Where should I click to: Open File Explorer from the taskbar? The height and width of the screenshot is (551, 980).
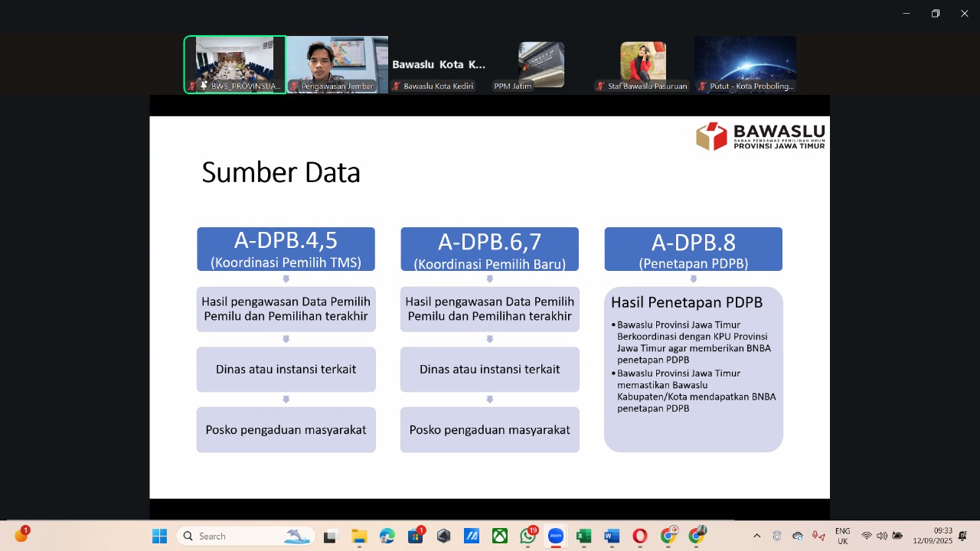coord(359,536)
